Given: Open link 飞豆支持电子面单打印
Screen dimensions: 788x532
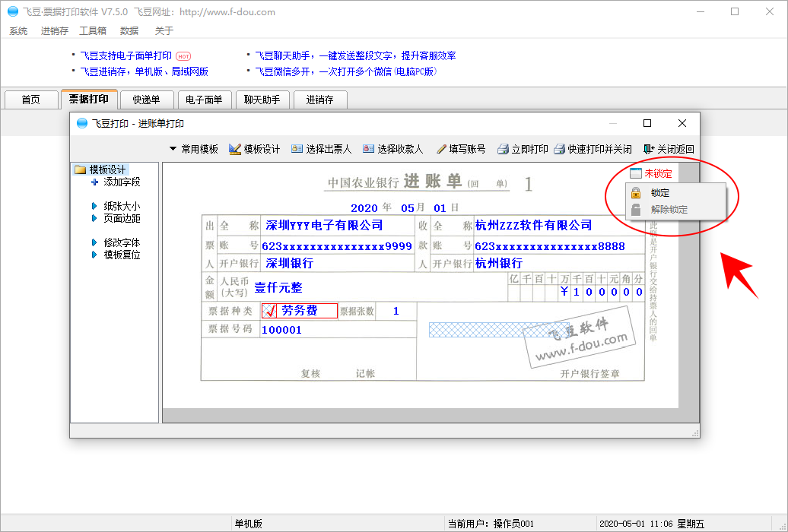Looking at the screenshot, I should [x=126, y=55].
